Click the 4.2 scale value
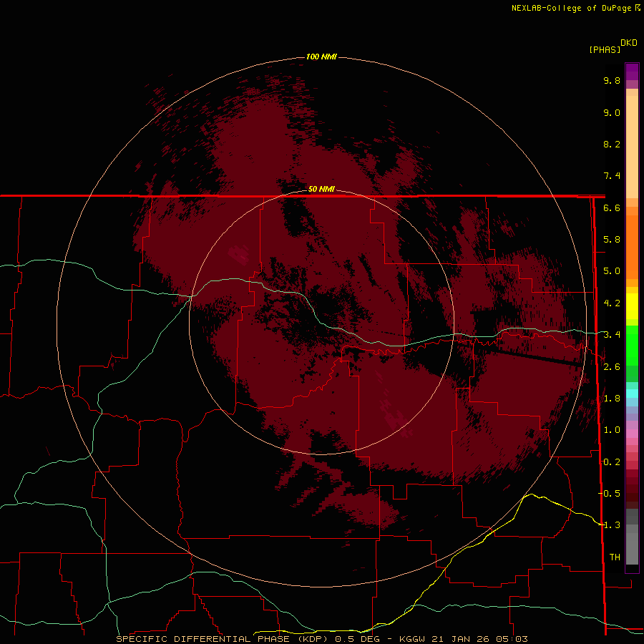The image size is (644, 644). [612, 303]
